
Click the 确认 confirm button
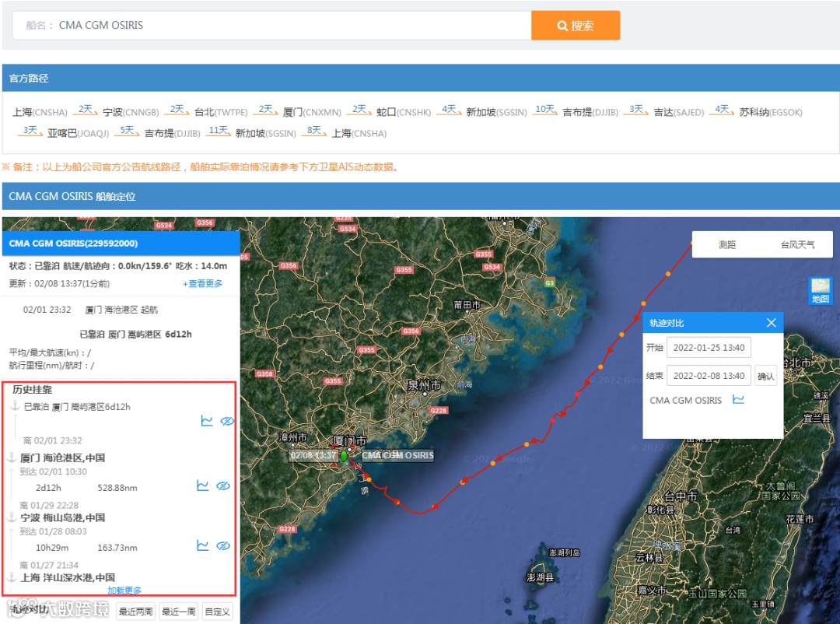click(765, 376)
